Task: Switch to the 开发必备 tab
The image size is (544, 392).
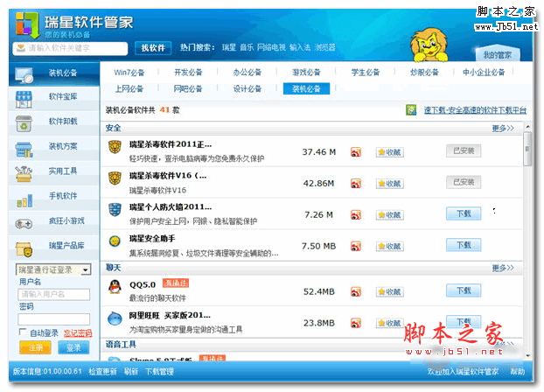Action: 188,73
